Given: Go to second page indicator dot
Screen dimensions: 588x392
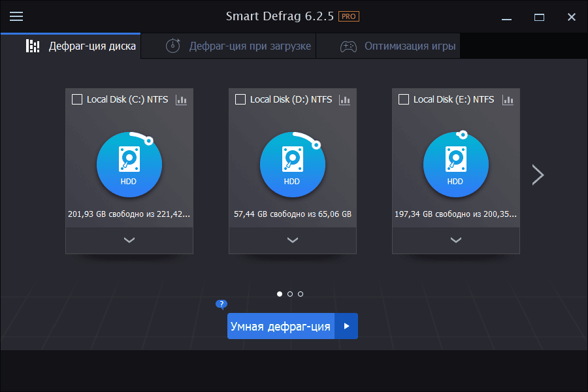Looking at the screenshot, I should point(290,294).
